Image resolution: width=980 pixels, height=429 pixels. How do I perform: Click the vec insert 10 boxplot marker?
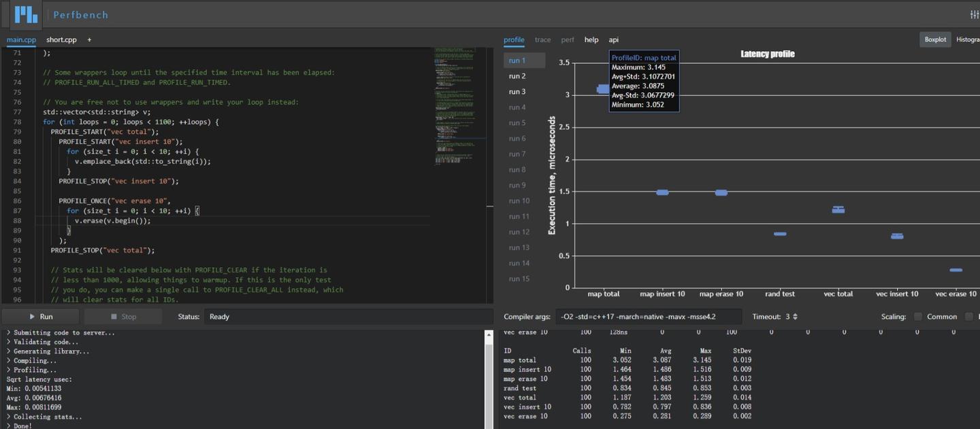897,236
